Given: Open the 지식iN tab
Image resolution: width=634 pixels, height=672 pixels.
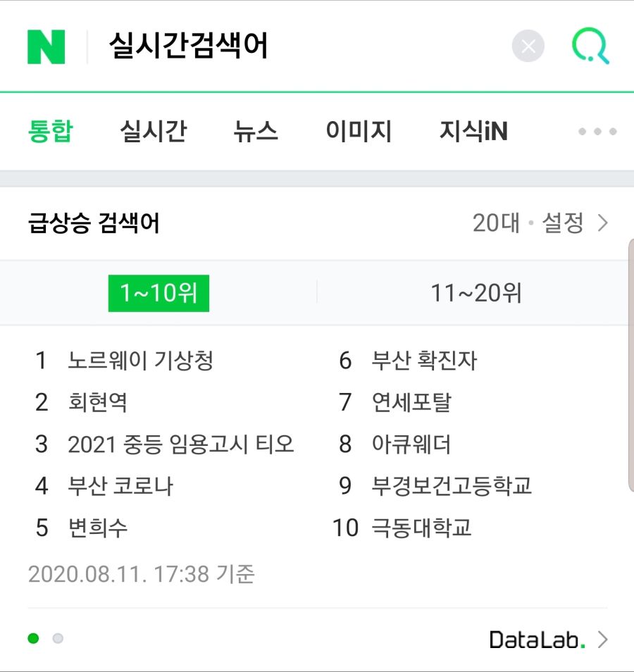Looking at the screenshot, I should pyautogui.click(x=473, y=131).
